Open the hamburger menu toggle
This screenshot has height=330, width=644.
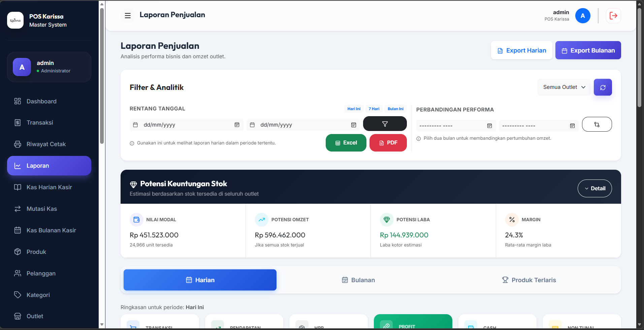click(128, 15)
